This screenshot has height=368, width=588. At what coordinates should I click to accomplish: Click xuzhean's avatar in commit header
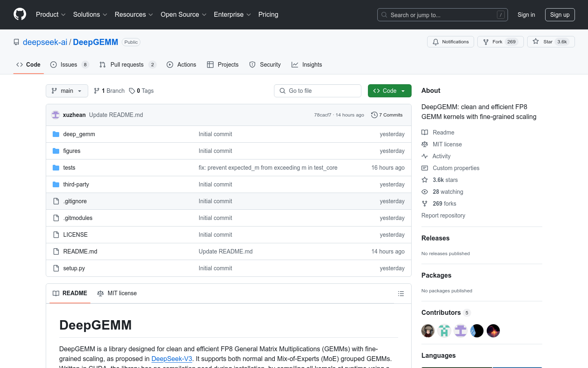point(56,115)
